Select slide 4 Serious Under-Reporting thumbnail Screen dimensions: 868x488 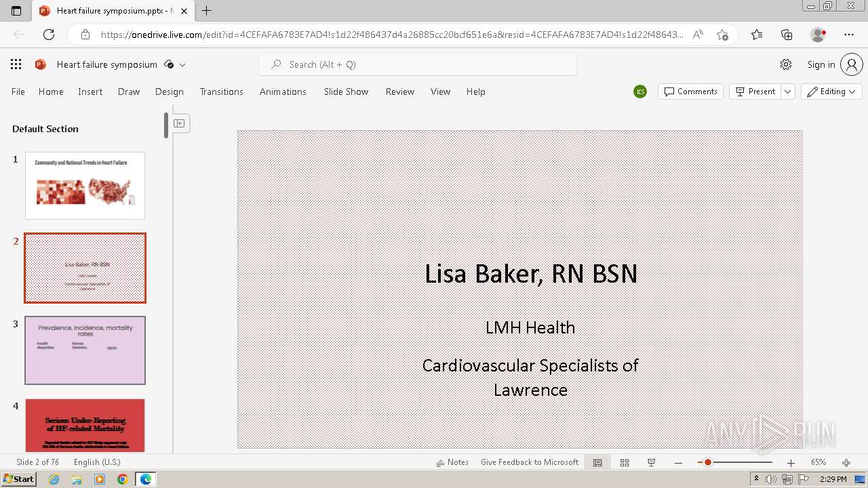click(x=85, y=426)
